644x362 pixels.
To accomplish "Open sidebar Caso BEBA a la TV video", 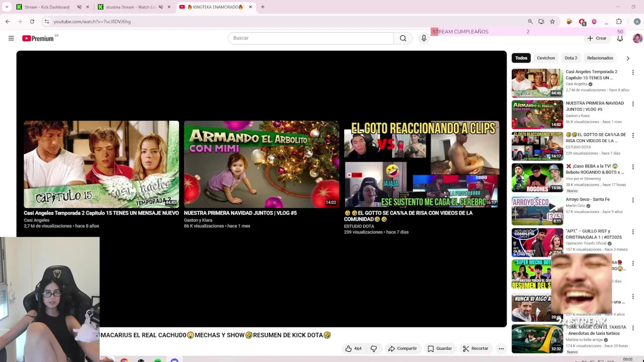I will coord(537,177).
